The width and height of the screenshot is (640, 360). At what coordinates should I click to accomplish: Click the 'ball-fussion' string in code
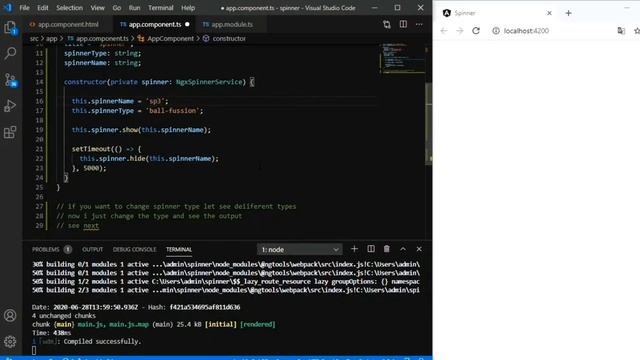(174, 111)
